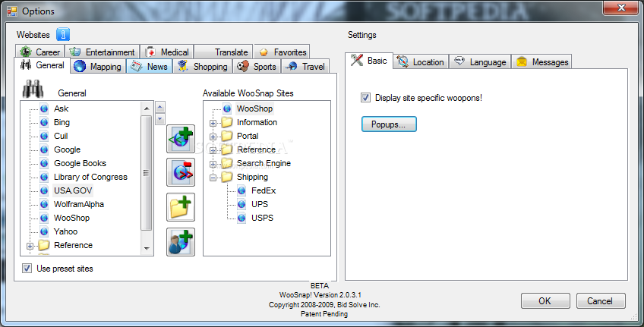
Task: Select Library of Congress entry
Action: coord(90,177)
